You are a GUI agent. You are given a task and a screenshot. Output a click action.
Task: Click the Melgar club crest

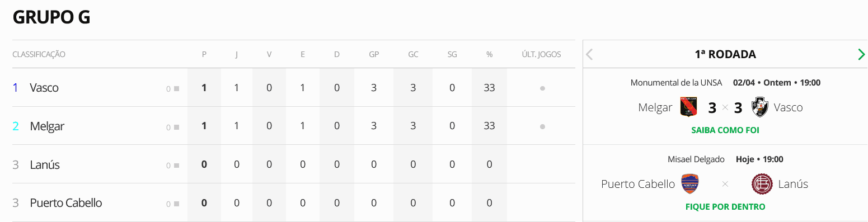pyautogui.click(x=688, y=107)
